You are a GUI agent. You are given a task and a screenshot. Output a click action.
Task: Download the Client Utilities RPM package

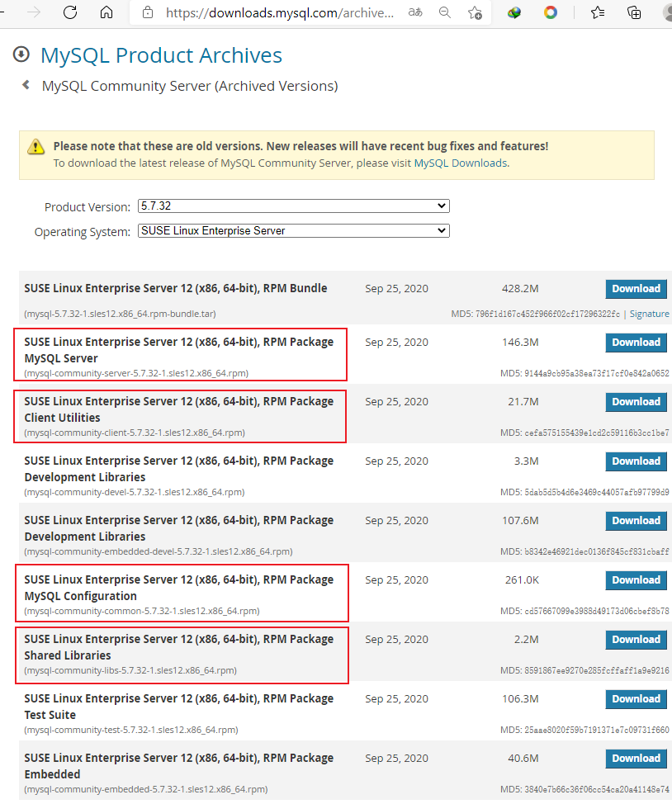pos(636,402)
